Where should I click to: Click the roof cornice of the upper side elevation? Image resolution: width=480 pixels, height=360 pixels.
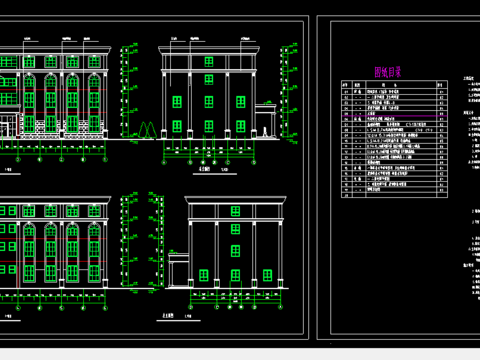209,50
